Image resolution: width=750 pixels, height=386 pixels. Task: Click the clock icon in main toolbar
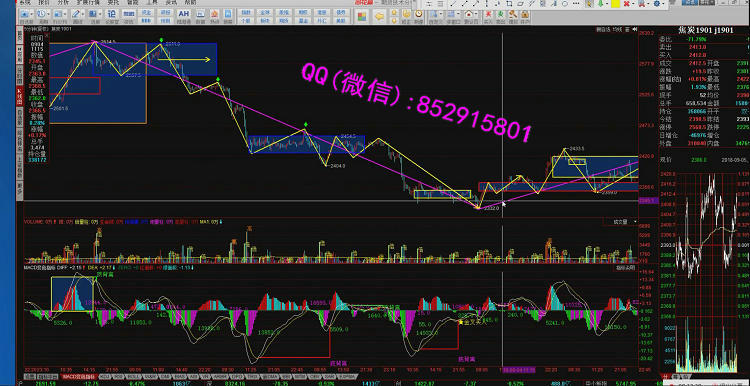(x=41, y=13)
